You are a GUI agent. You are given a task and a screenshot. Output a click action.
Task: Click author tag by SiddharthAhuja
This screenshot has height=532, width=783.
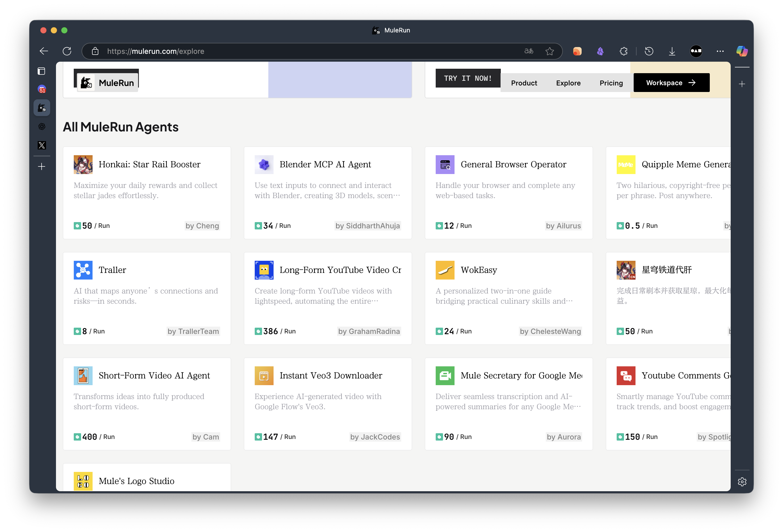[368, 226]
